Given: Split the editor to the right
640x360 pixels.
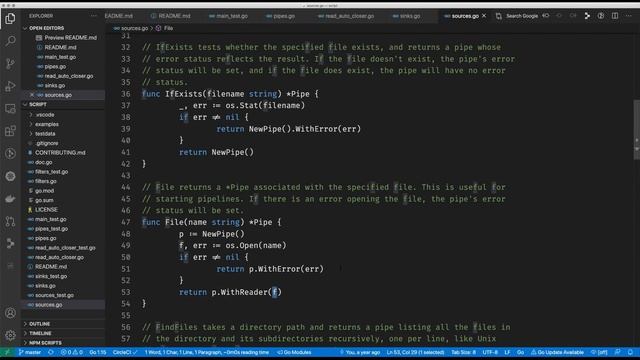Looking at the screenshot, I should 615,16.
